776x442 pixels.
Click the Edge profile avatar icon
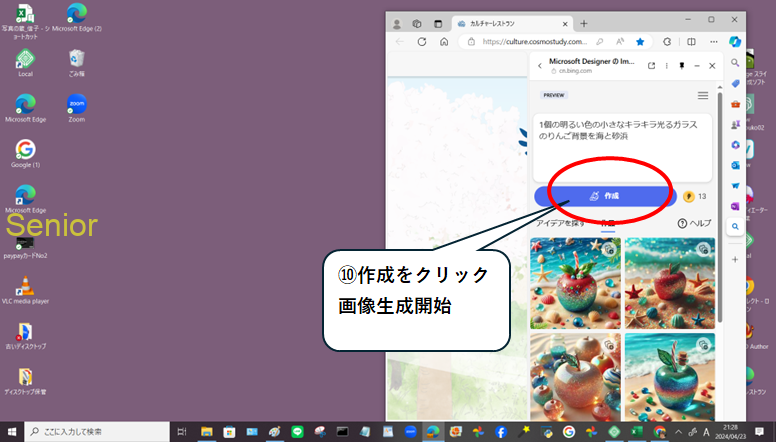[396, 24]
